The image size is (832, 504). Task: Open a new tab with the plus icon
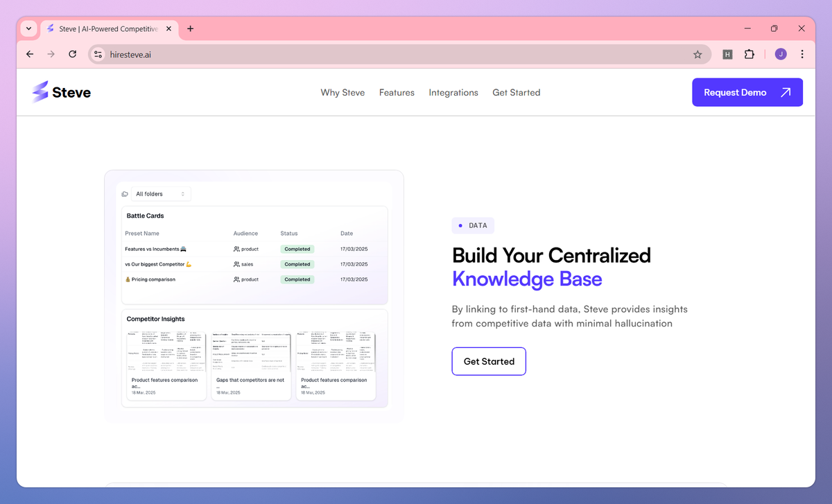click(x=190, y=28)
